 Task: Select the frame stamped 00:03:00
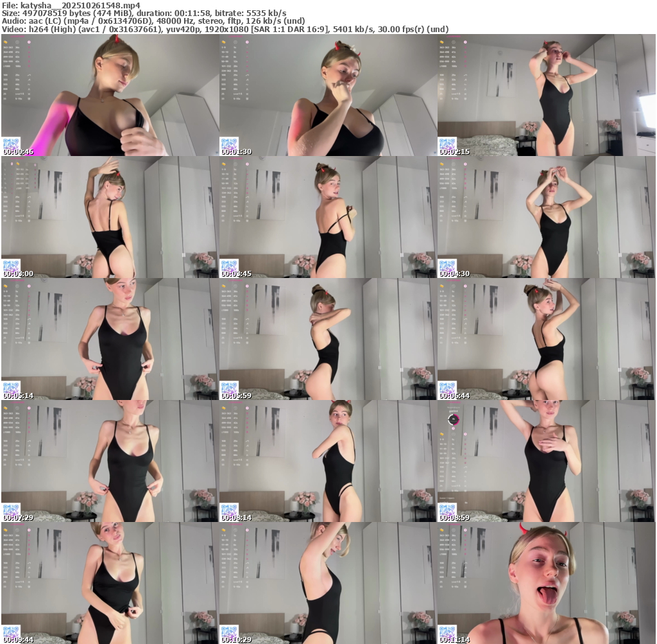click(110, 217)
